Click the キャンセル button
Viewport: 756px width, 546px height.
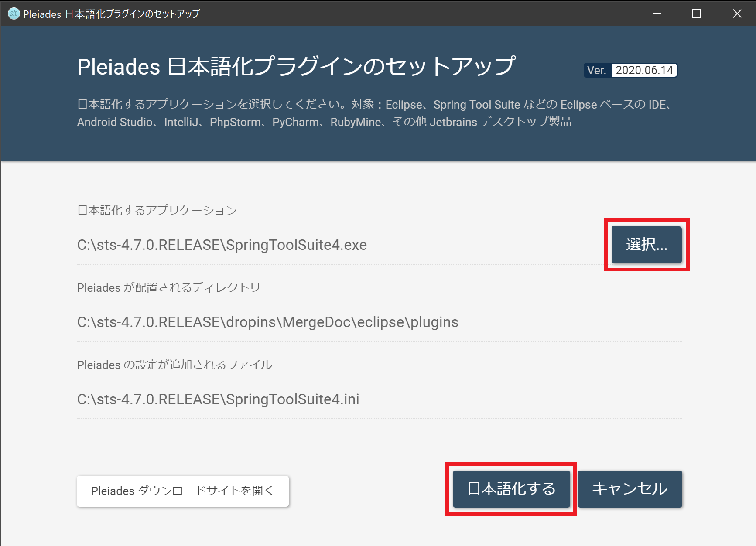pyautogui.click(x=629, y=489)
